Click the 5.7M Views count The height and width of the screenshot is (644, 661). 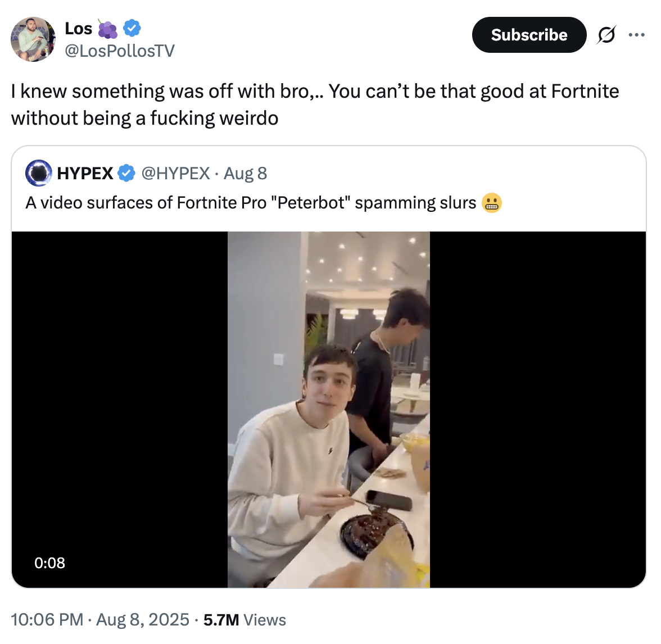point(245,620)
